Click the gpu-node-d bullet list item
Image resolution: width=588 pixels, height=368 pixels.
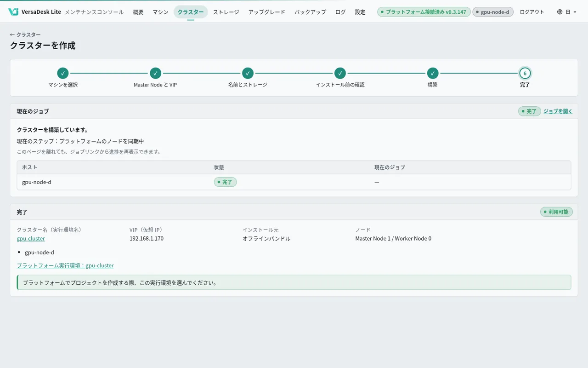(40, 253)
